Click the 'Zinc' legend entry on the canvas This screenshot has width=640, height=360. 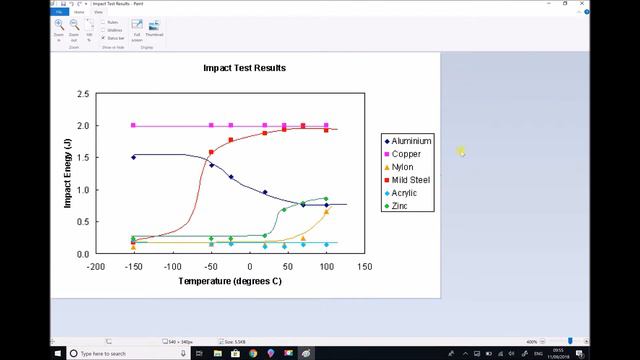(x=396, y=206)
